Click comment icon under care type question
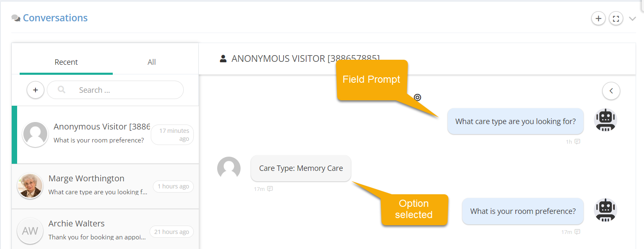The width and height of the screenshot is (644, 249). click(577, 142)
